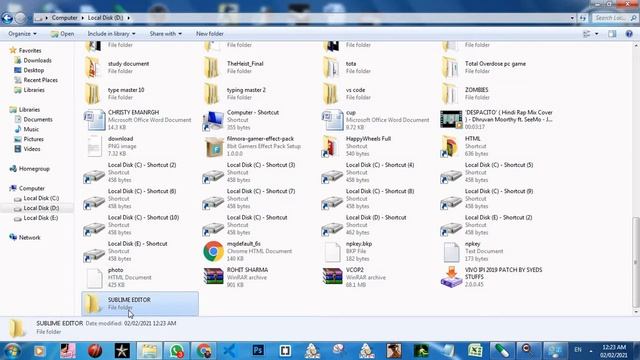
Task: Select the HTML shortcut folder icon
Action: coord(450,146)
